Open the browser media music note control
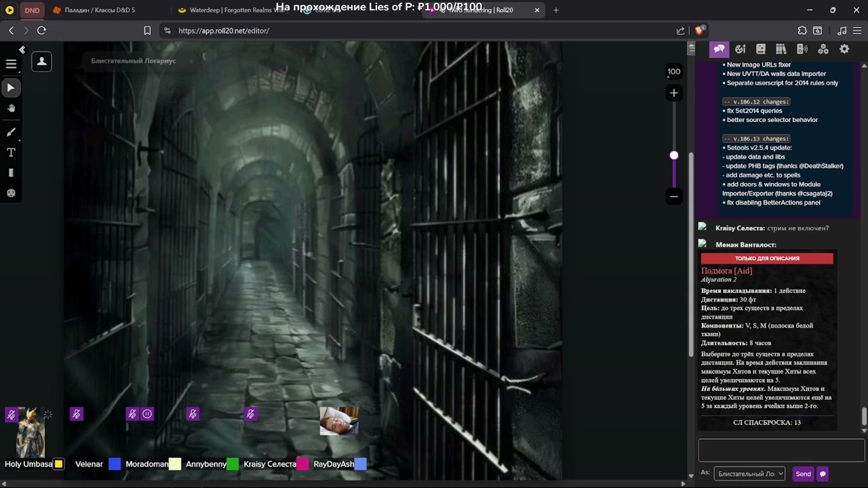The height and width of the screenshot is (488, 868). coord(842,30)
